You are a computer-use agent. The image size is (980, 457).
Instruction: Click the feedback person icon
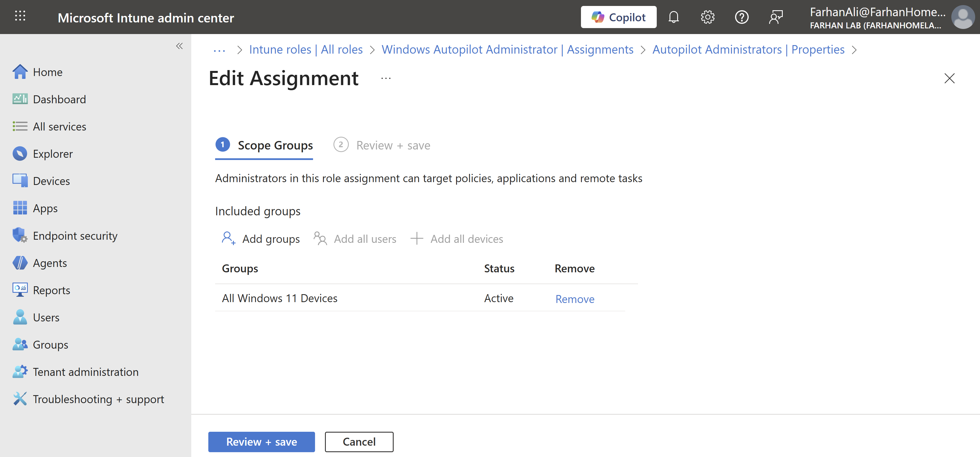coord(775,17)
